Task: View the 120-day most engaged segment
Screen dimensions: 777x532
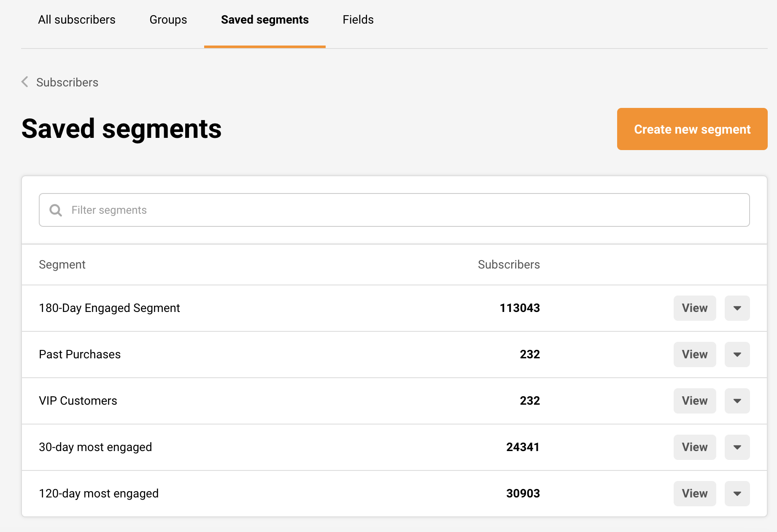Action: 694,494
